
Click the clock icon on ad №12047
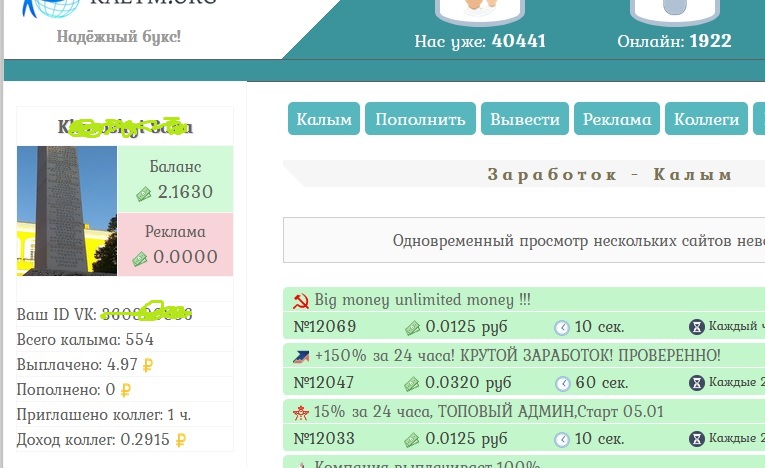coord(563,383)
